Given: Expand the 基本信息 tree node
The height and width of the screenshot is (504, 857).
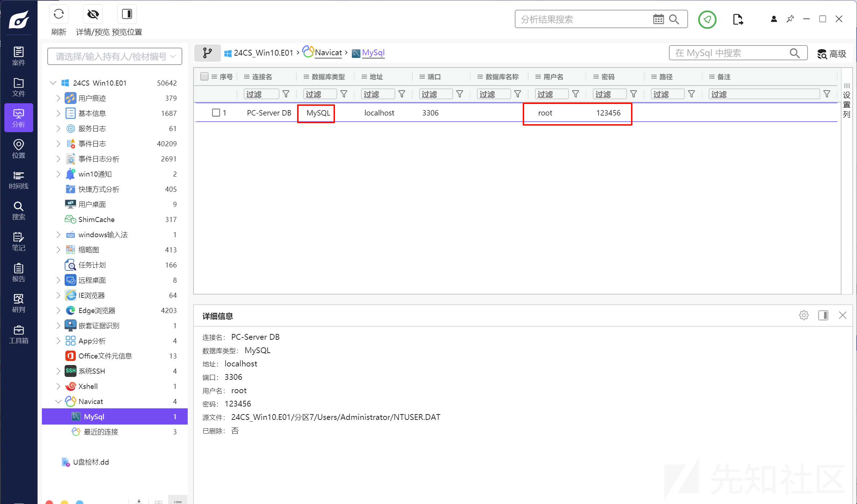Looking at the screenshot, I should (x=58, y=113).
